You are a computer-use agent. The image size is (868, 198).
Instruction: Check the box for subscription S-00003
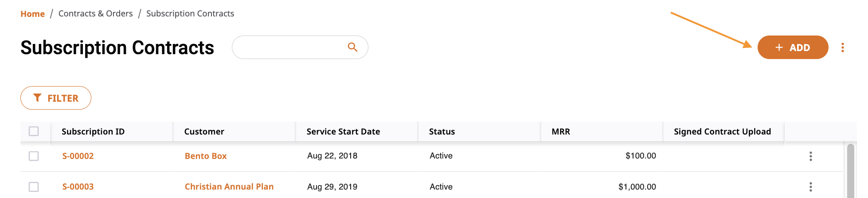point(34,187)
